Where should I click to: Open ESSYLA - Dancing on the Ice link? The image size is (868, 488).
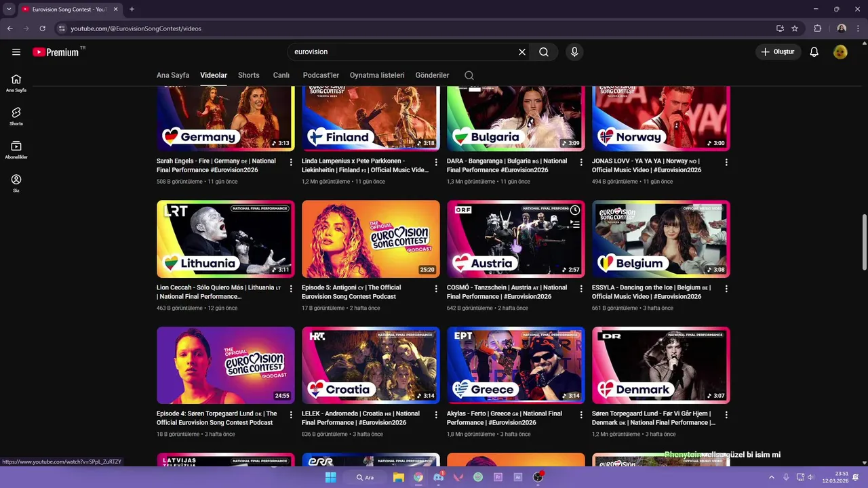pos(652,292)
